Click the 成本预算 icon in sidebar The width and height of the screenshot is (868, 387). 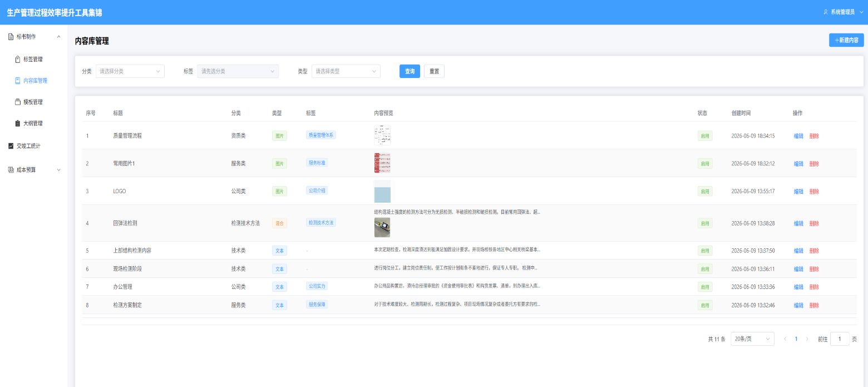tap(11, 170)
